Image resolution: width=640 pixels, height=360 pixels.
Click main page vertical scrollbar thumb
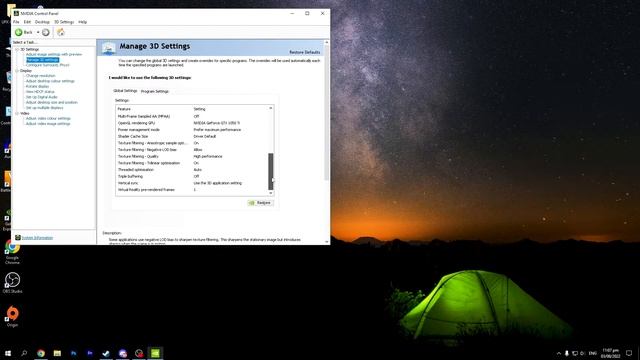tap(326, 113)
